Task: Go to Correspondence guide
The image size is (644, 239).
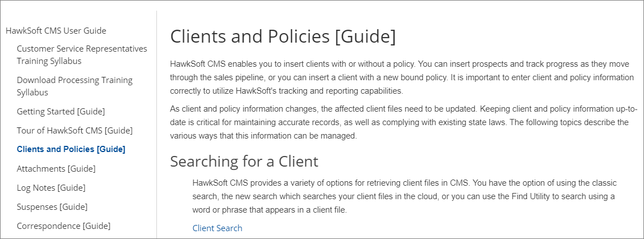Action: click(64, 226)
